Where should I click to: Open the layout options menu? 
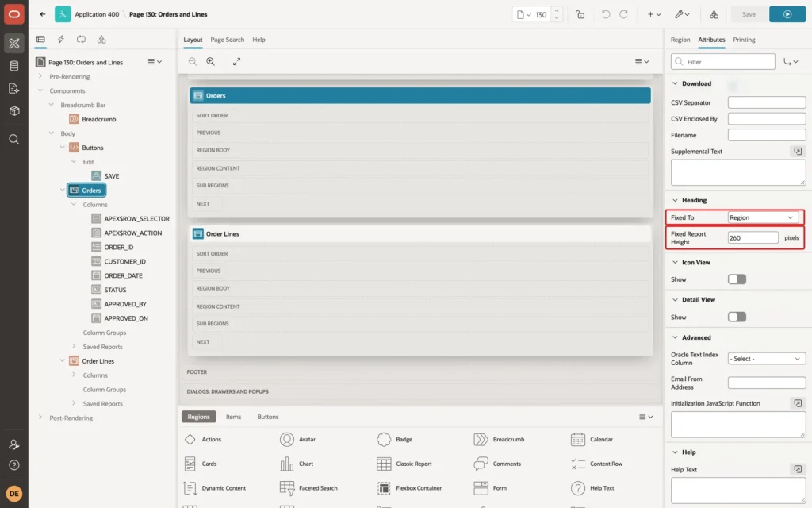tap(642, 61)
